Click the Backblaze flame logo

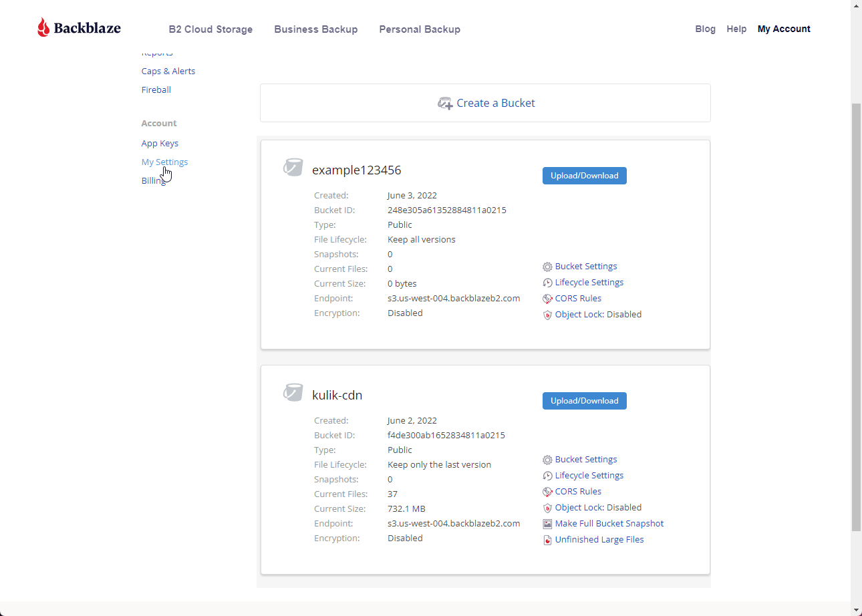(43, 27)
